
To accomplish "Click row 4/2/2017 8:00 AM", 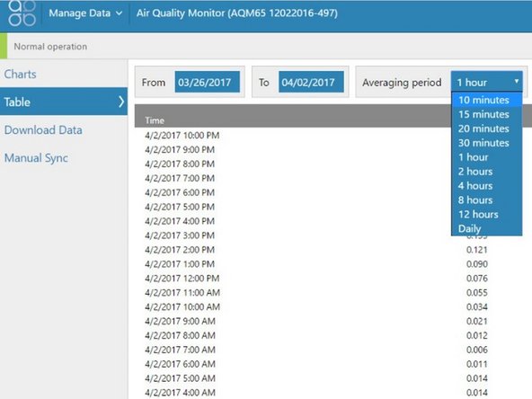I will (x=180, y=335).
